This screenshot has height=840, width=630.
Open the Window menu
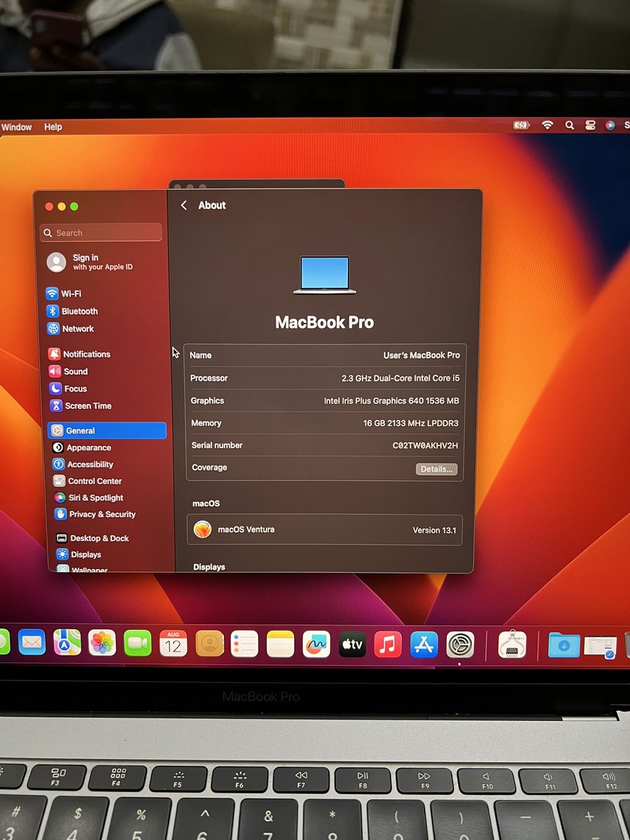click(x=17, y=127)
